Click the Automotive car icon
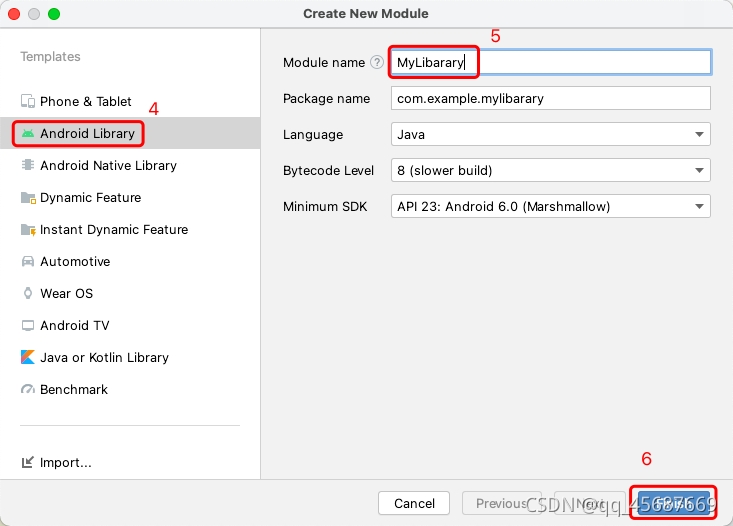733x526 pixels. [x=28, y=261]
